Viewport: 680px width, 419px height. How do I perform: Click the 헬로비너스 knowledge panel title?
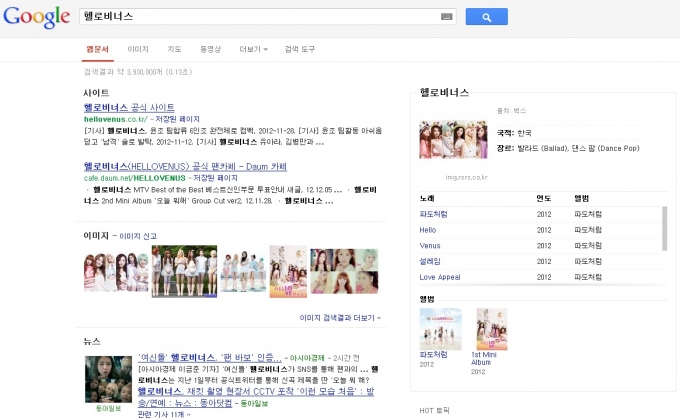pos(445,92)
